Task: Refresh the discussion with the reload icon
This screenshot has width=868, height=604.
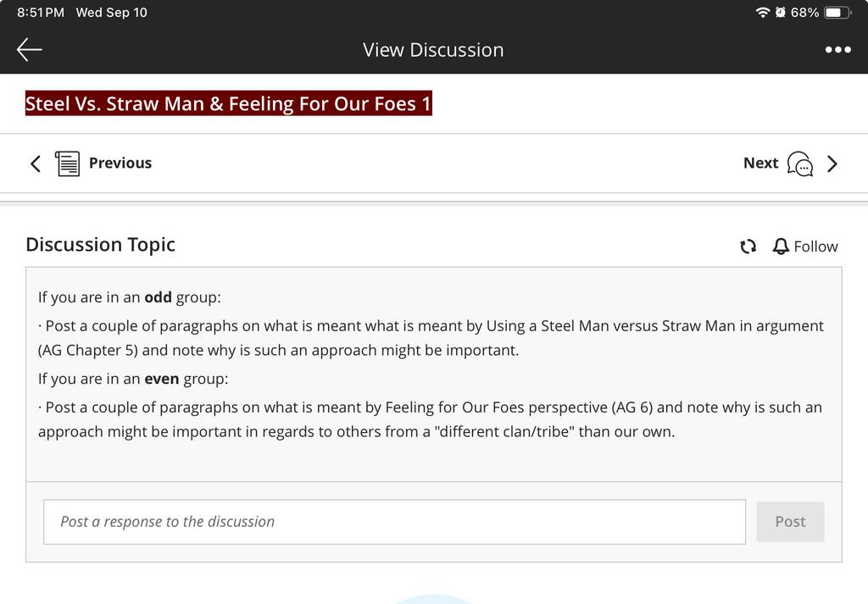Action: click(x=748, y=247)
